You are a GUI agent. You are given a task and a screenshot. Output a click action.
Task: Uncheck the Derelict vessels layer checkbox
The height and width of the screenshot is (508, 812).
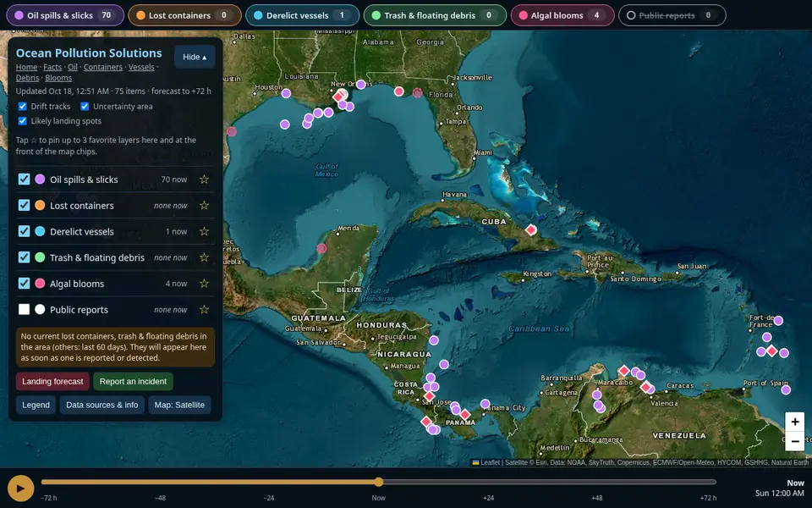[24, 230]
